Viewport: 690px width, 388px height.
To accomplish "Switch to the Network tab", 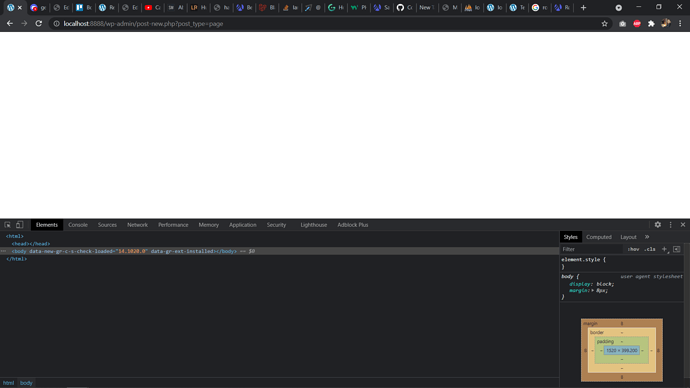I will [137, 225].
